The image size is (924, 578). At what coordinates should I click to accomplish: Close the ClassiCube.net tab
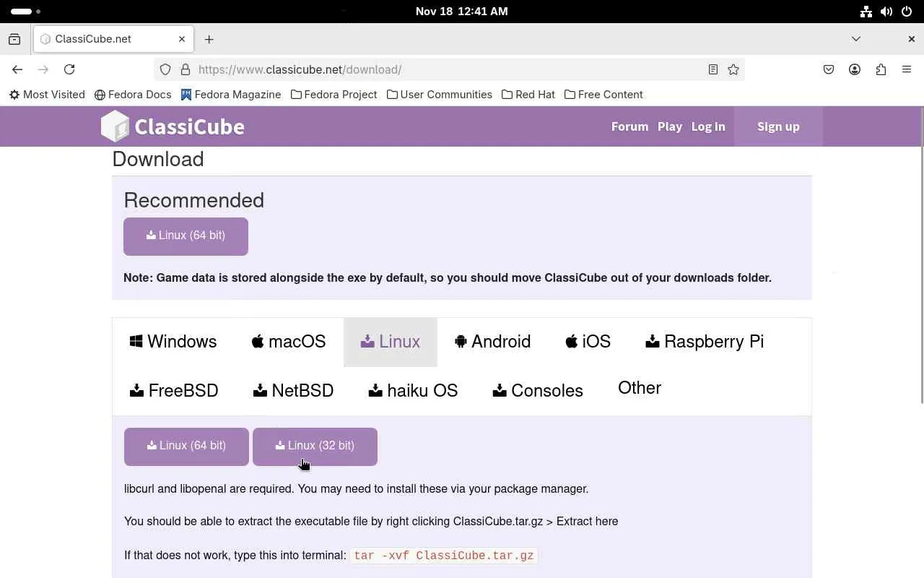tap(182, 39)
